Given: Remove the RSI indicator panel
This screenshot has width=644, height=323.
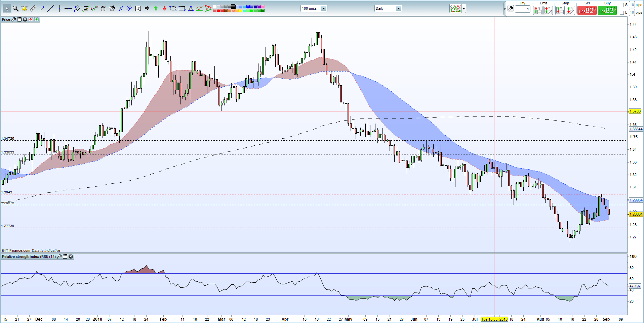Looking at the screenshot, I should (x=71, y=257).
